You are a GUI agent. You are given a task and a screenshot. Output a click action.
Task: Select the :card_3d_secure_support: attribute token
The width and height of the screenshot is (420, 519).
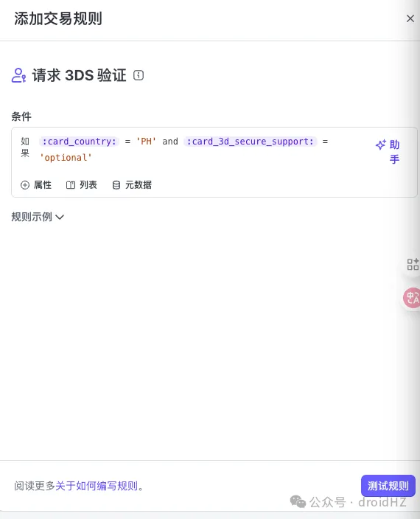251,142
